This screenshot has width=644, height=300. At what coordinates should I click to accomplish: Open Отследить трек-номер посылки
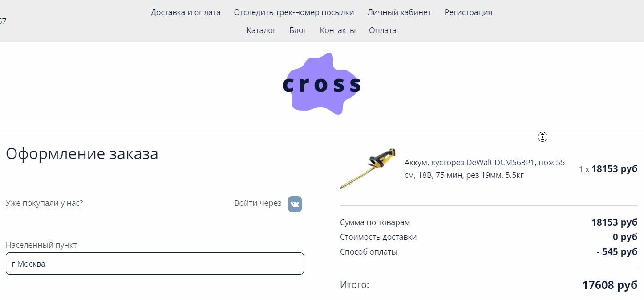tap(294, 12)
